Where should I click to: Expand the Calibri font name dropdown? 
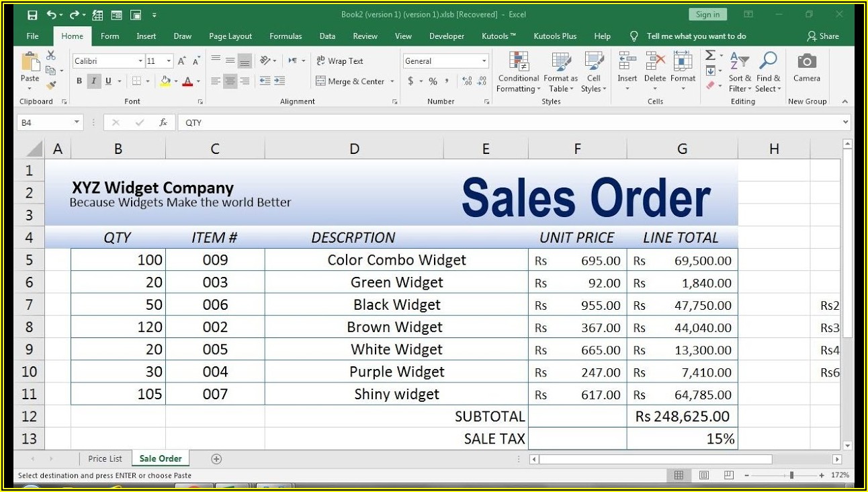(140, 61)
